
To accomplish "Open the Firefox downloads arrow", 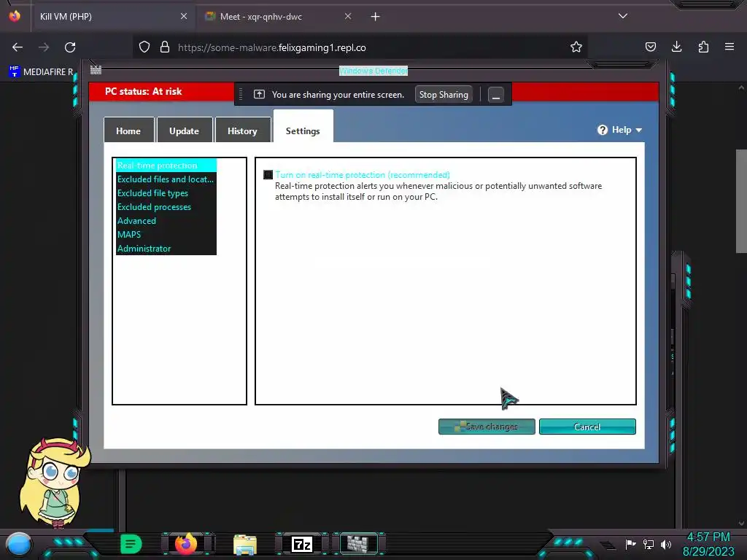I will point(676,47).
